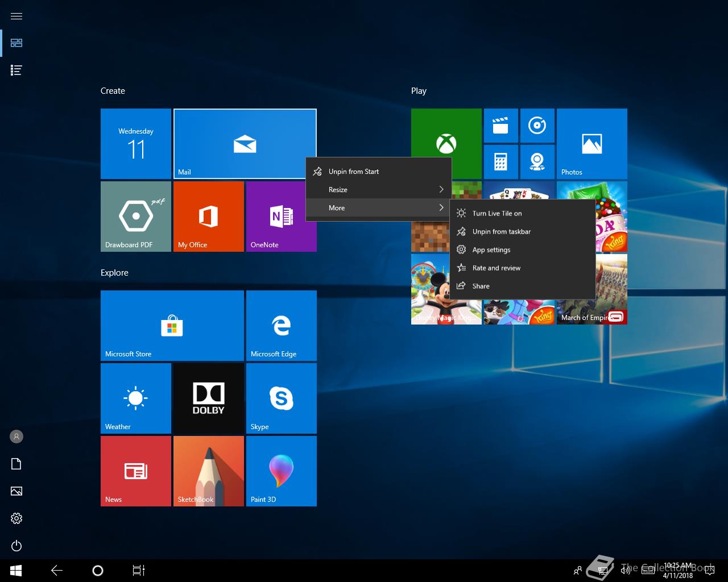Open the Microsoft Store tile
The height and width of the screenshot is (582, 728).
click(172, 326)
